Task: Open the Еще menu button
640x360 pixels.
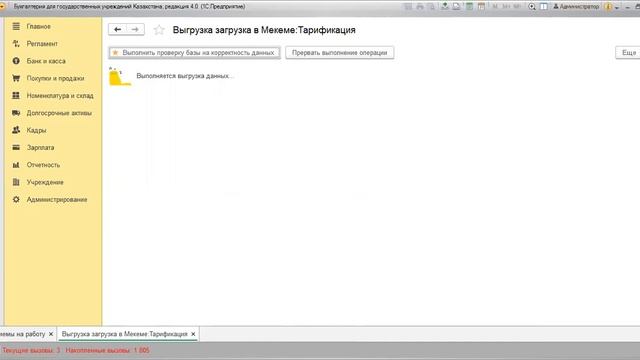Action: coord(628,53)
